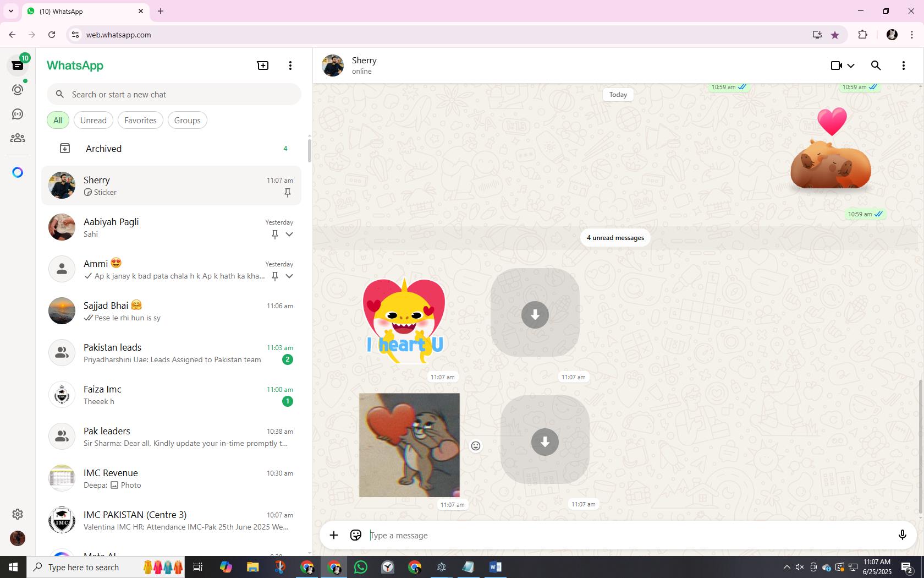Screen dimensions: 924x578
Task: Open IMC PAKISTAN (Centre 3) chat
Action: pos(172,520)
